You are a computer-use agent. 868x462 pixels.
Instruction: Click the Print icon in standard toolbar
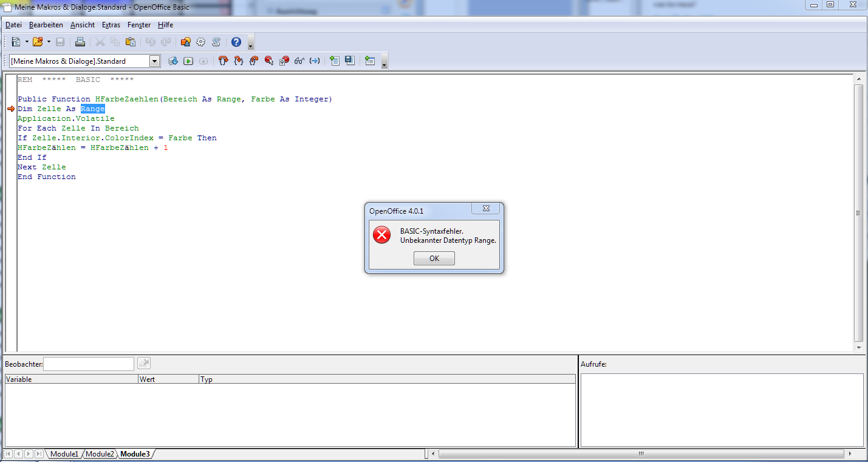pos(80,42)
